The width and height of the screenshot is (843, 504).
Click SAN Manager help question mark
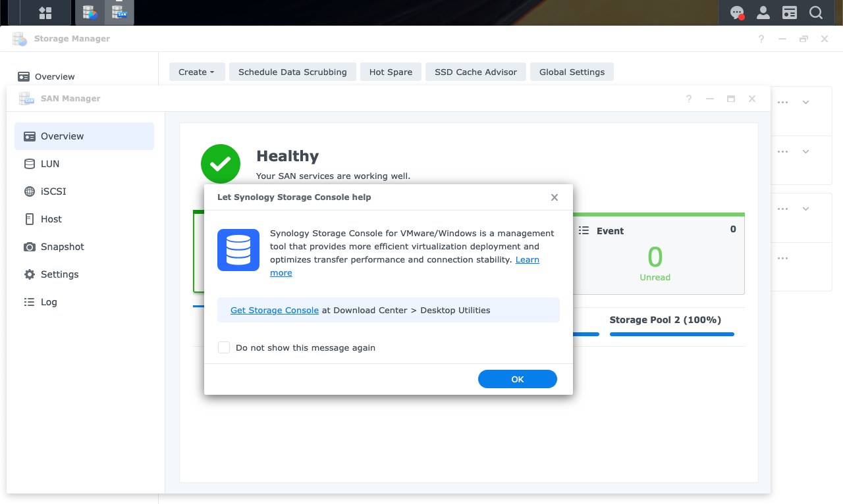point(689,99)
